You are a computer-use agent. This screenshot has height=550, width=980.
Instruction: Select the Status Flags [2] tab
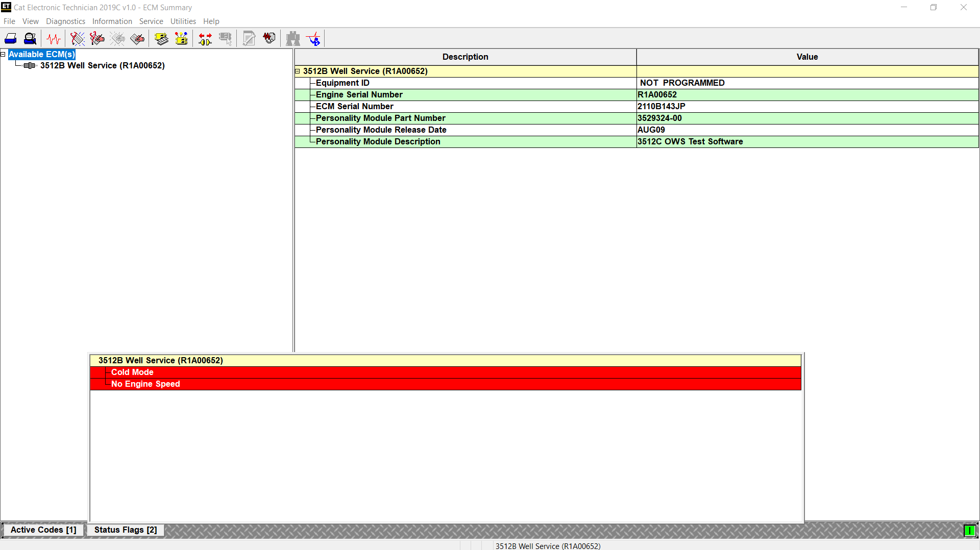[126, 530]
